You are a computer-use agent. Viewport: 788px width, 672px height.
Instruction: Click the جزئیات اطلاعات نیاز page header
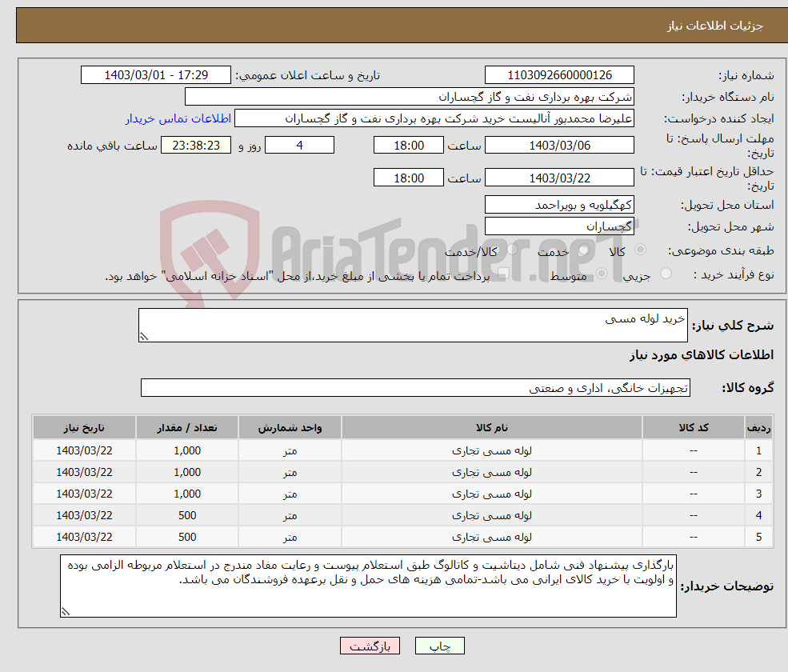click(714, 26)
